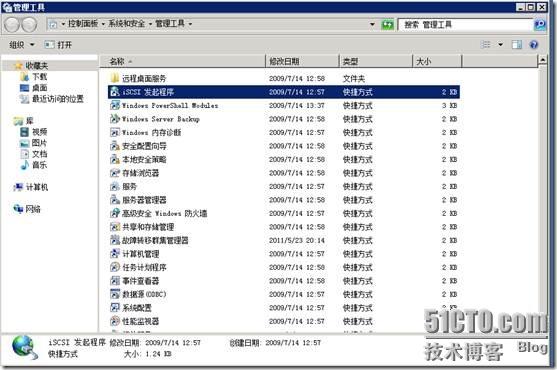Select the 安全配置向导 icon
The height and width of the screenshot is (370, 557).
(114, 146)
